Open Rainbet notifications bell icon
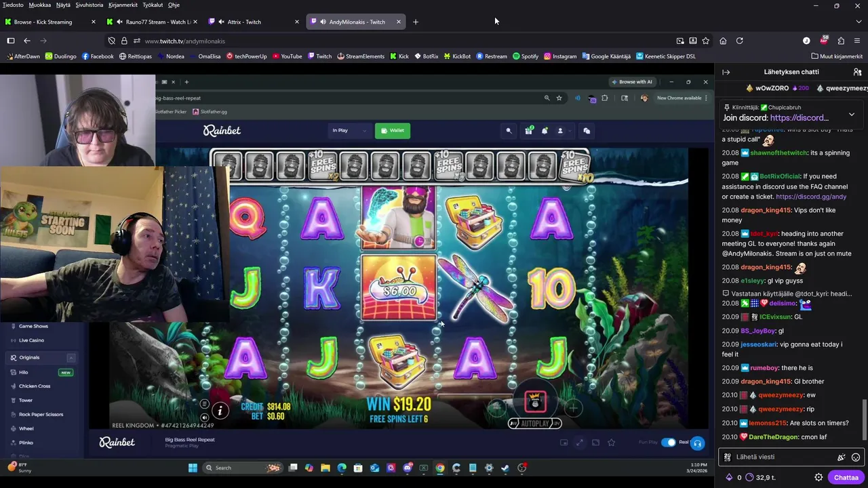 544,131
